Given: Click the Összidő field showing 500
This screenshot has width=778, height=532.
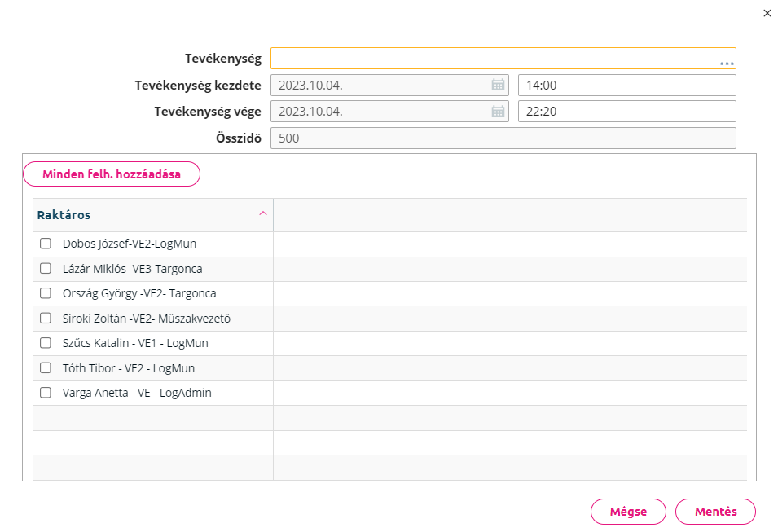Looking at the screenshot, I should click(503, 138).
